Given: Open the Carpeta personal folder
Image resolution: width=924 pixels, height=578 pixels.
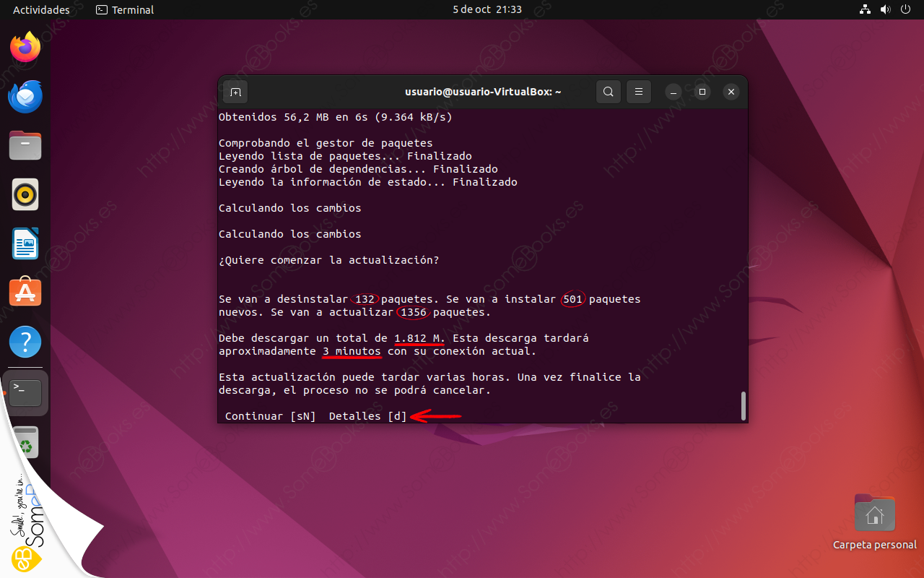Looking at the screenshot, I should pyautogui.click(x=874, y=514).
